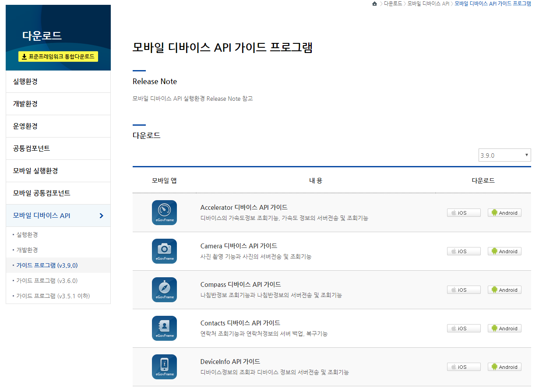This screenshot has height=392, width=539.
Task: Click the Compass app icon
Action: point(164,290)
